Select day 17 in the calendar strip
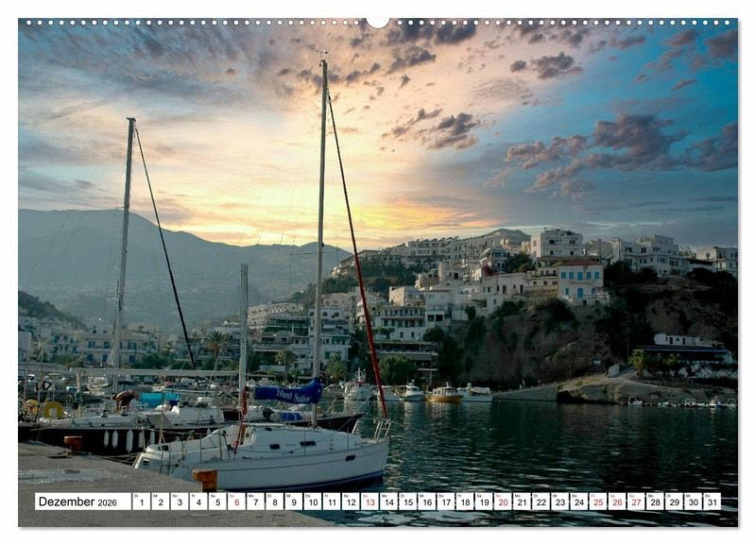 [x=446, y=502]
